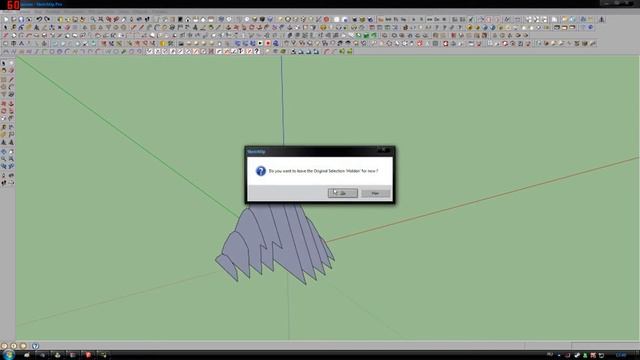Click the red circle icon in top toolbar row
Image resolution: width=640 pixels, height=360 pixels.
click(x=326, y=19)
